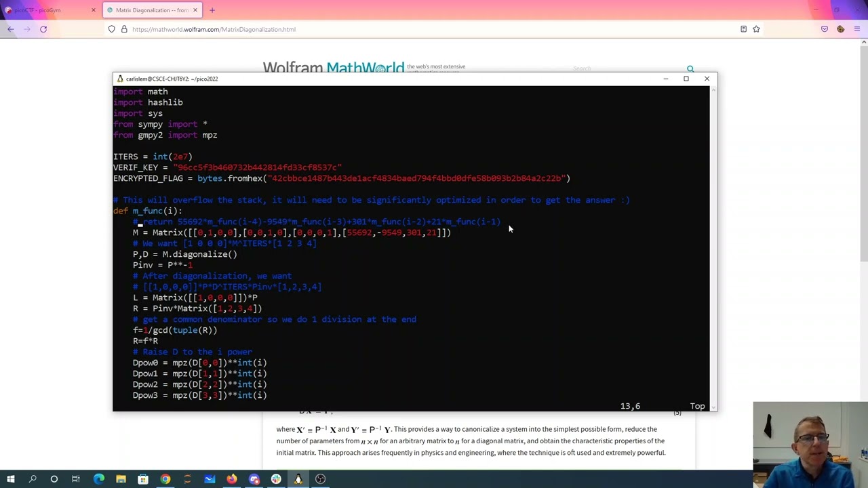Open the blue wave app in taskbar

(x=210, y=479)
